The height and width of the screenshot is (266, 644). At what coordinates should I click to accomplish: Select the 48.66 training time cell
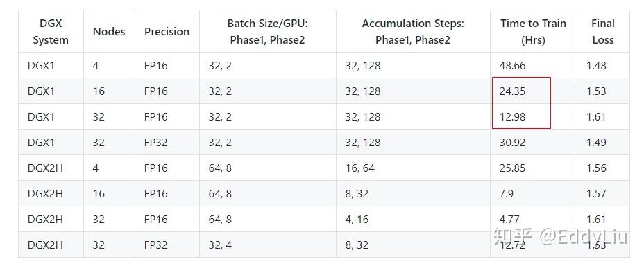tap(513, 66)
